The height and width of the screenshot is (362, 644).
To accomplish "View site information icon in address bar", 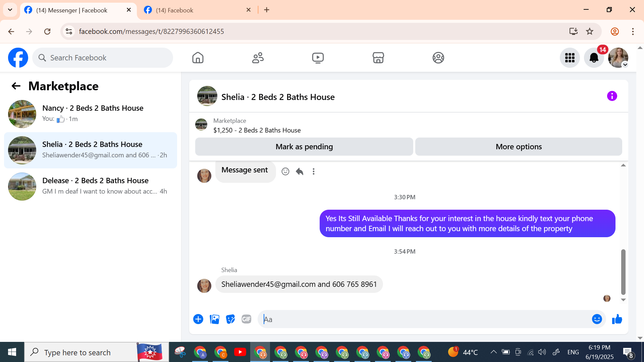I will point(69,32).
